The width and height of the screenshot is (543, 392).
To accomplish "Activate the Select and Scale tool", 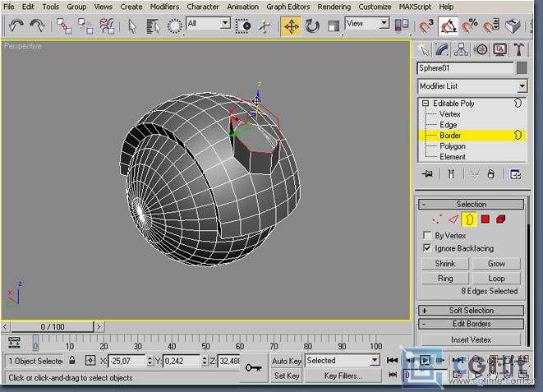I will 334,26.
